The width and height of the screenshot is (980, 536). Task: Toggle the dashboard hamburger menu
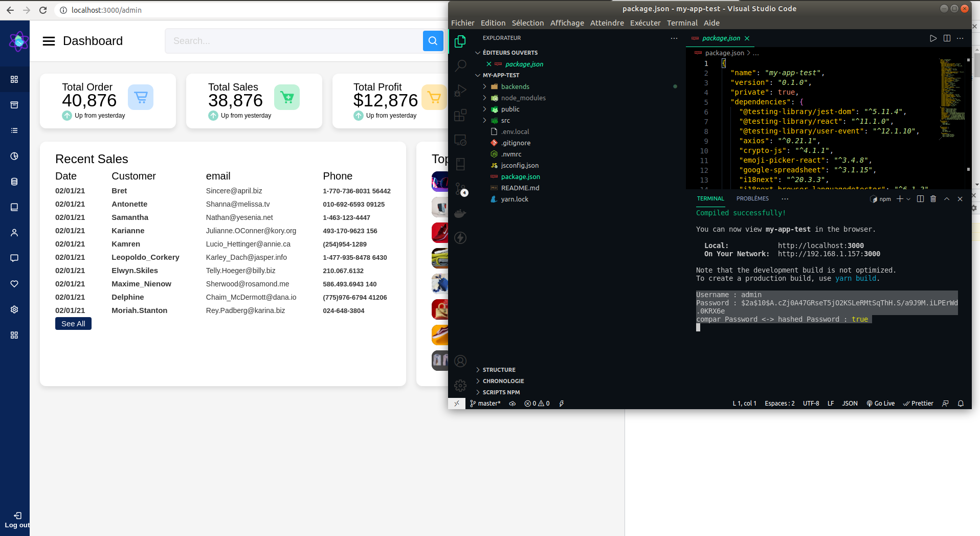pos(49,41)
